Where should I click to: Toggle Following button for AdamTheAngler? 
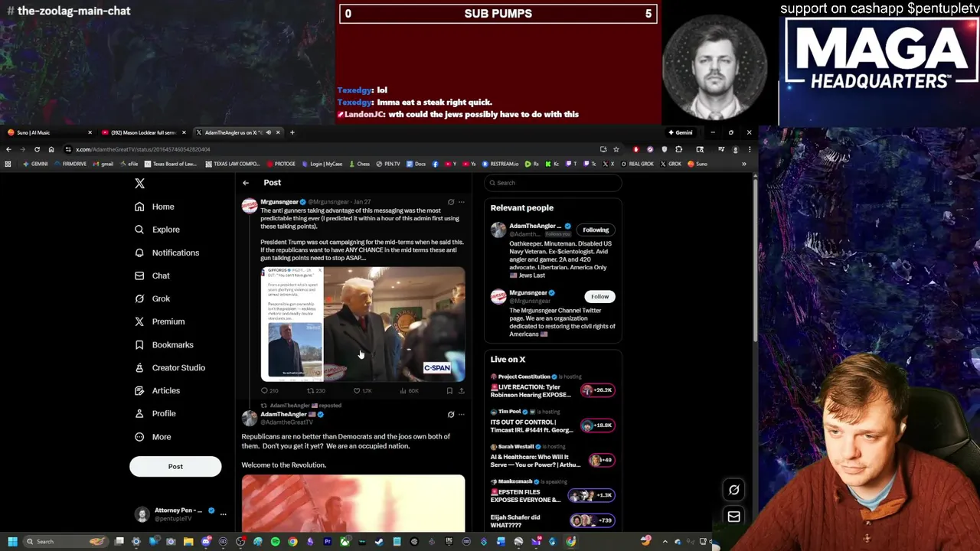pos(596,230)
